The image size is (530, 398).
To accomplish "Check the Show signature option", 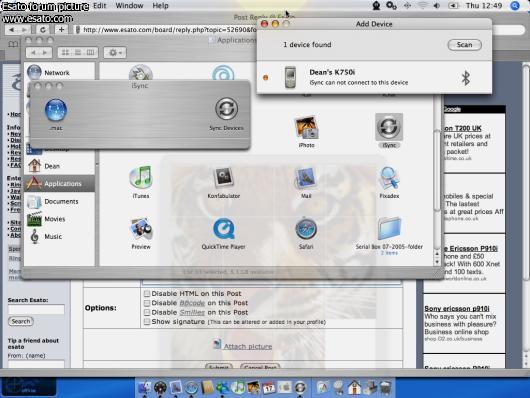I will pos(146,321).
